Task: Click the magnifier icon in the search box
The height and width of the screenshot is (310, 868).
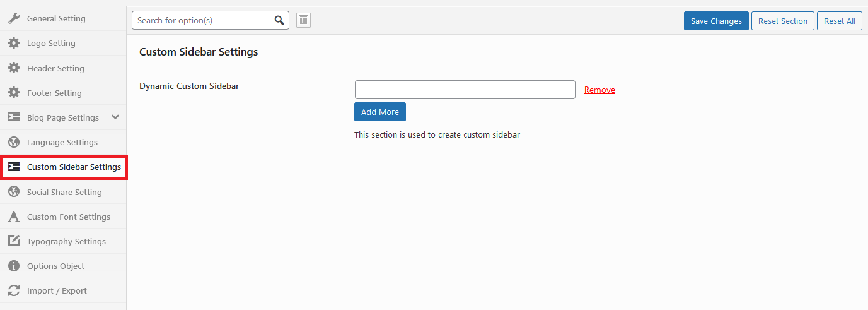Action: click(x=279, y=20)
